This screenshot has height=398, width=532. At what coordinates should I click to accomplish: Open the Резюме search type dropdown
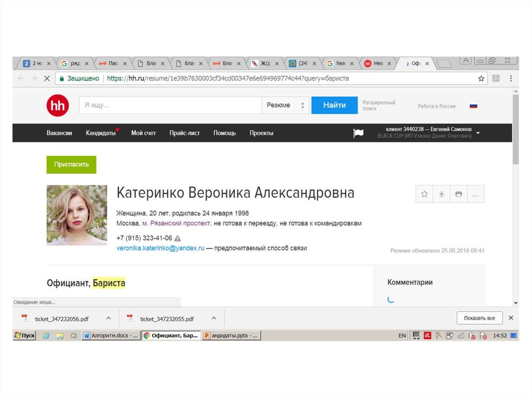pos(285,105)
